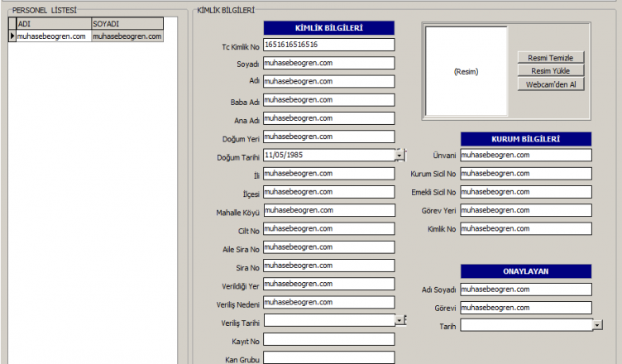Image resolution: width=622 pixels, height=364 pixels.
Task: Select the ADI column header
Action: (54, 23)
